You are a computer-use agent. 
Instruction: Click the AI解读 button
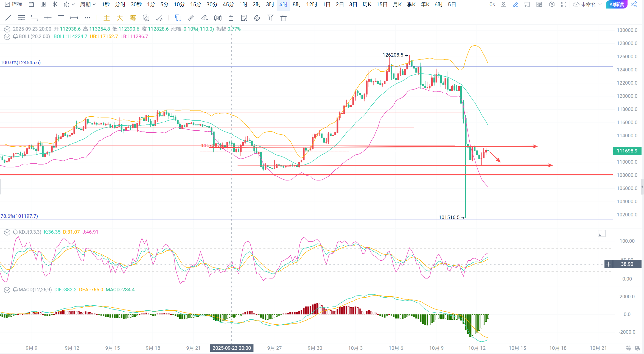pos(617,4)
